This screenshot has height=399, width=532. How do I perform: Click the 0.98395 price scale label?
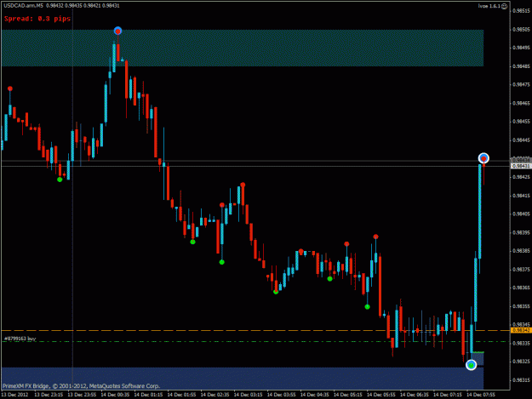coord(522,232)
